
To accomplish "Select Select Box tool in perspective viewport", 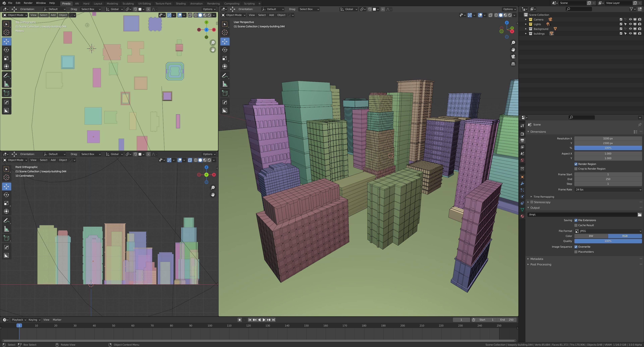I will 225,24.
